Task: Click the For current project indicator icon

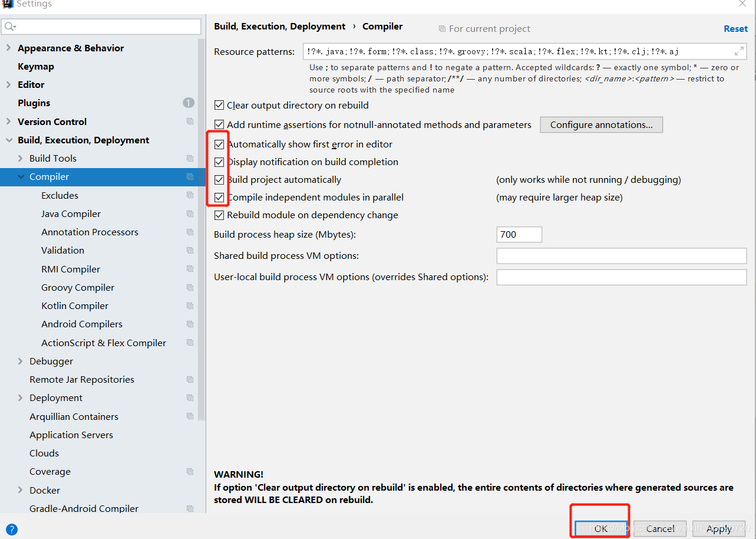Action: click(x=442, y=28)
